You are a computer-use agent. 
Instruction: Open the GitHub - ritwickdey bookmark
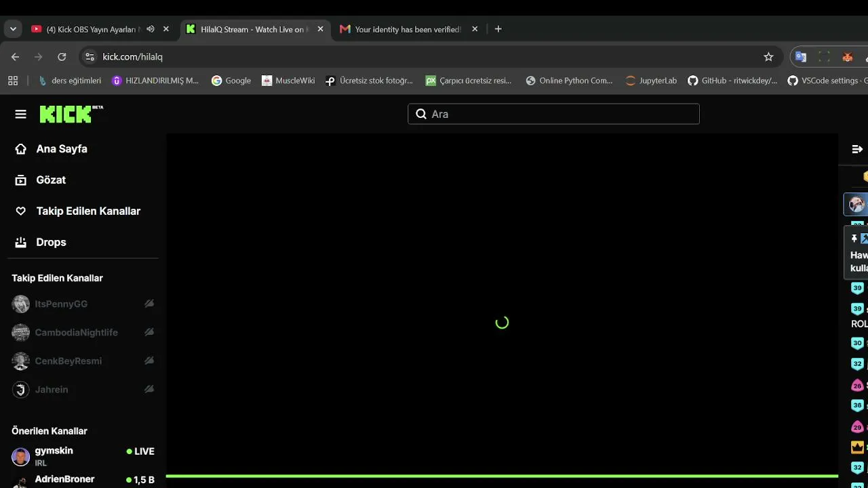coord(732,81)
